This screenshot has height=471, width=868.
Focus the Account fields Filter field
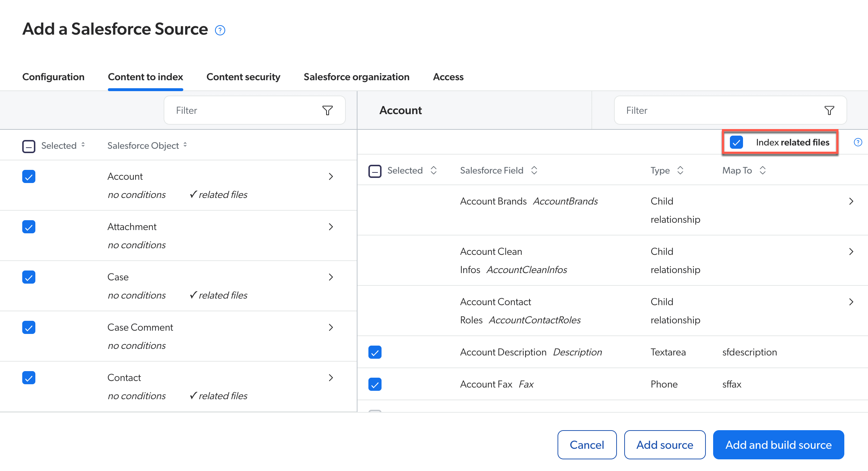pos(730,110)
